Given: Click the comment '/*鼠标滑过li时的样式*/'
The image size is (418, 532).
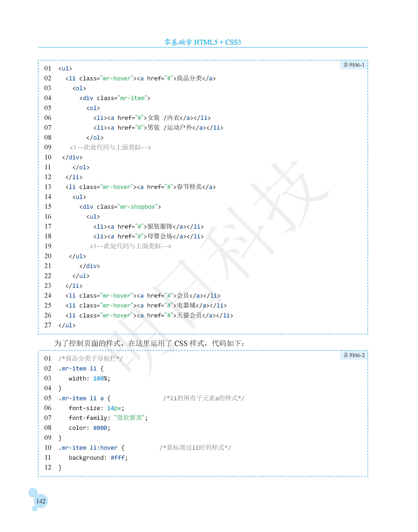Looking at the screenshot, I should 195,448.
